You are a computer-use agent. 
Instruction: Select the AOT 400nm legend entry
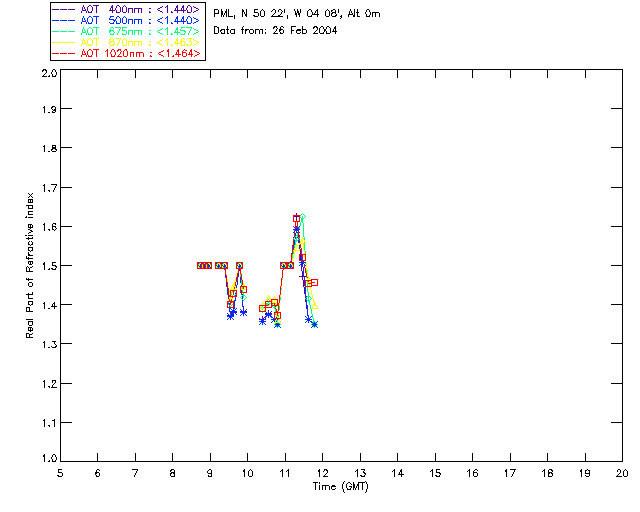[x=126, y=9]
